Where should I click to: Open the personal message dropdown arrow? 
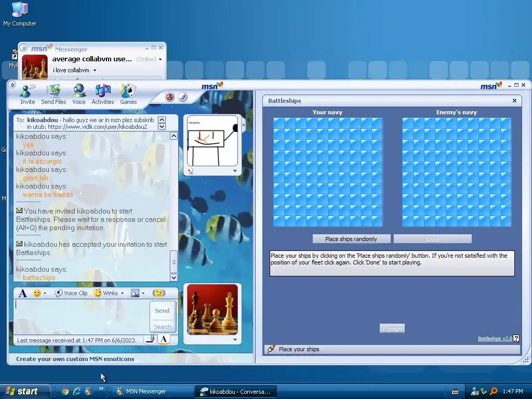[95, 71]
